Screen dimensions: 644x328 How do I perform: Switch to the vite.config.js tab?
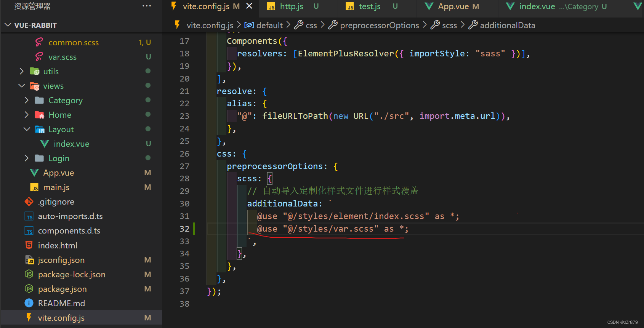point(211,6)
